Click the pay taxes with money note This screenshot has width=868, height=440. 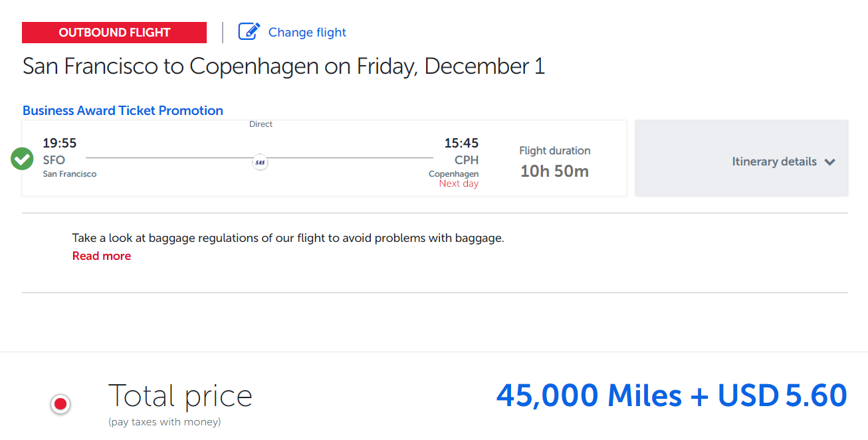tap(164, 422)
